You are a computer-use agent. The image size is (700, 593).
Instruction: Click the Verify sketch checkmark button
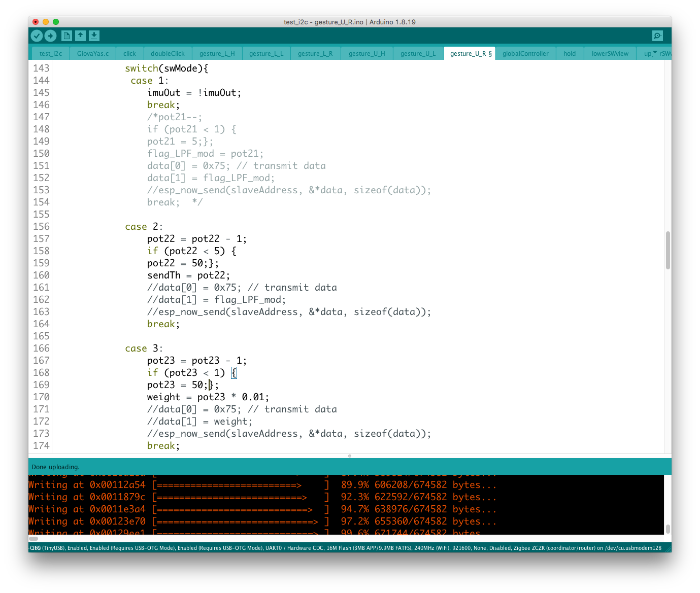(37, 36)
